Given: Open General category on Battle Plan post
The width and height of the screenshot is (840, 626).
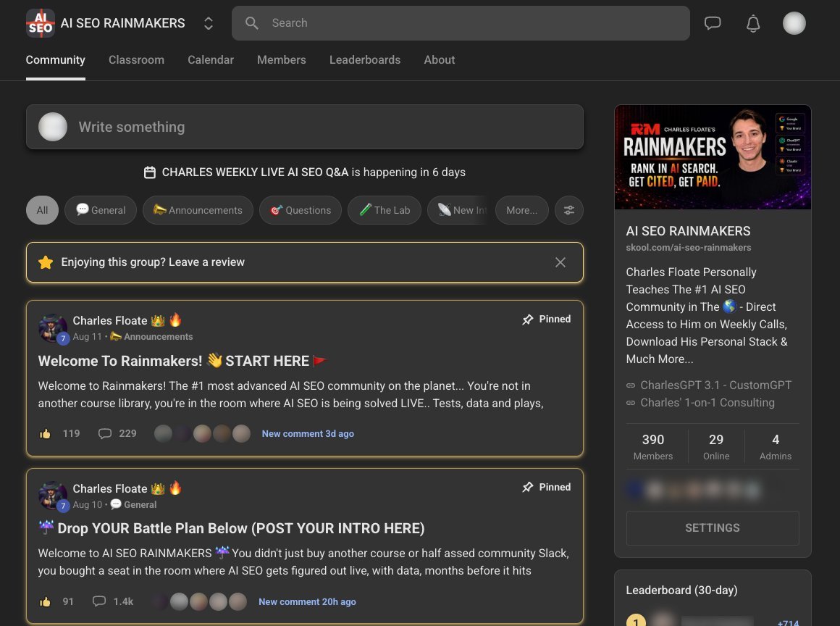Looking at the screenshot, I should 133,505.
